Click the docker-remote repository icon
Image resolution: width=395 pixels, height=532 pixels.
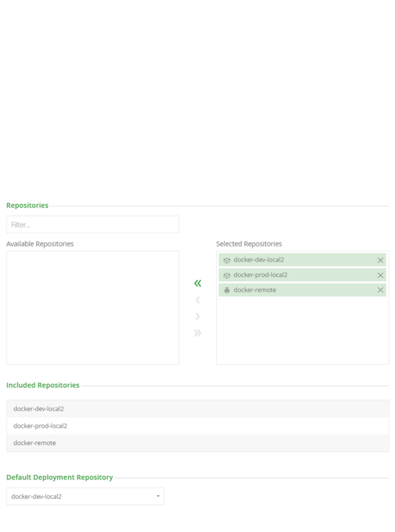[x=227, y=290]
